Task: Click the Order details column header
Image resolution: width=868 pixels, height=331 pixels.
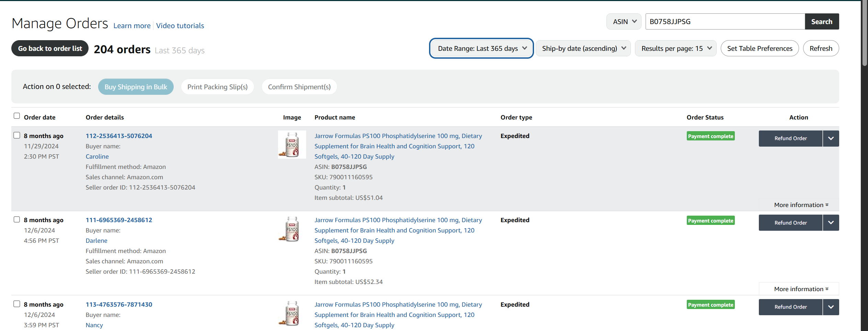Action: (105, 117)
